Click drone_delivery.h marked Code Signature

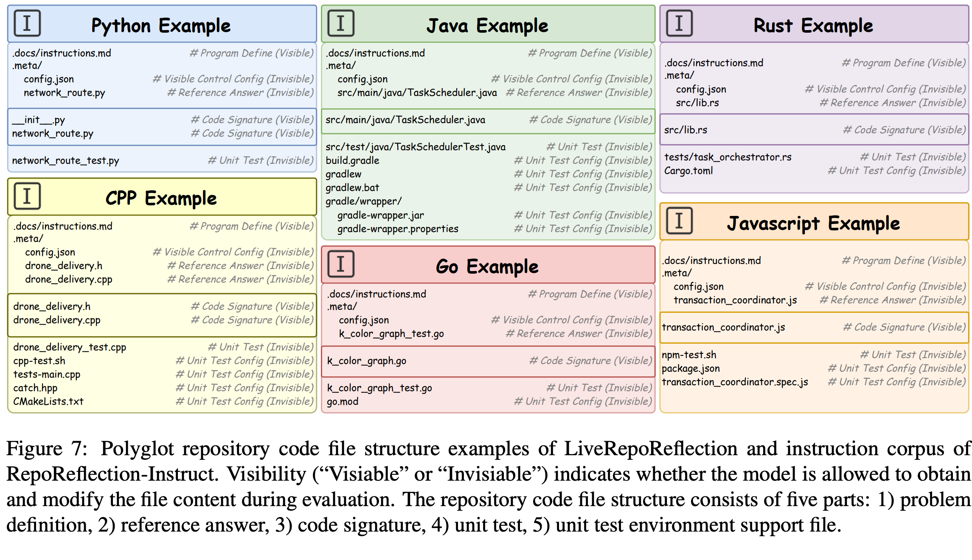[x=52, y=307]
